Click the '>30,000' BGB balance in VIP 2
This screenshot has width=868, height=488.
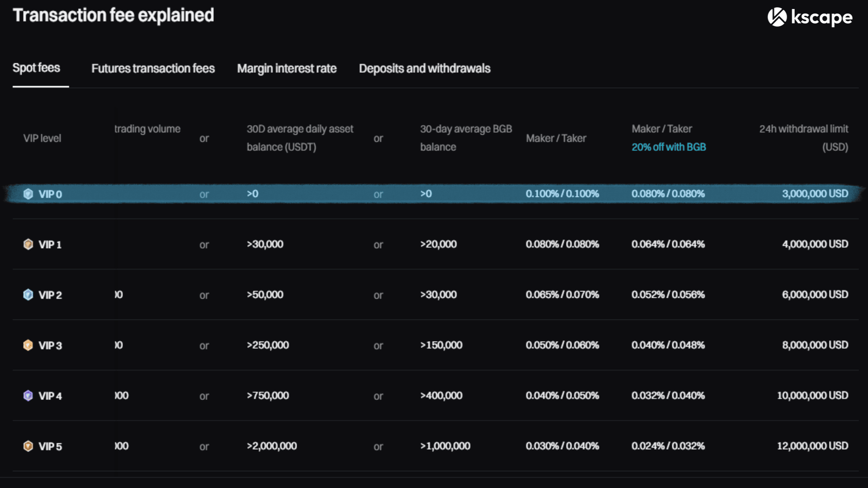point(439,295)
